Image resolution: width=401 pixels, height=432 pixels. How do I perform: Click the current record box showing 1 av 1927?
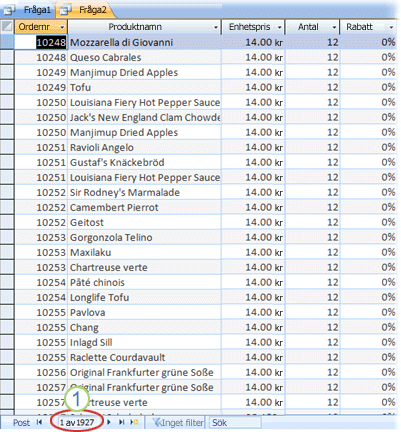pyautogui.click(x=77, y=423)
